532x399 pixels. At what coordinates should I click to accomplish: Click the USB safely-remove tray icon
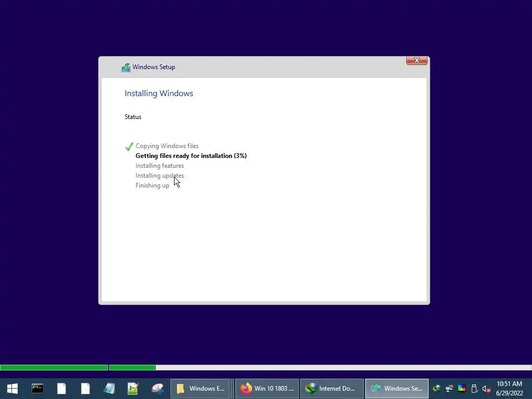[474, 389]
